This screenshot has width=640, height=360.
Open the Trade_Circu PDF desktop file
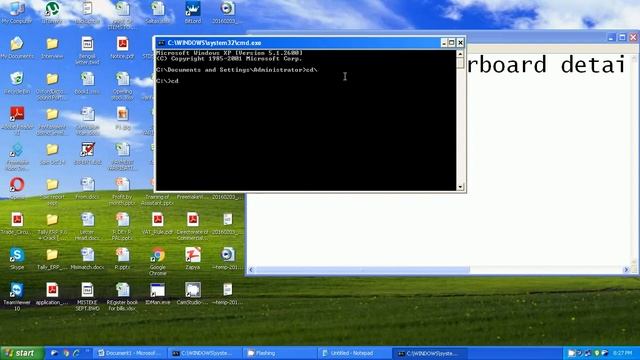tap(17, 224)
